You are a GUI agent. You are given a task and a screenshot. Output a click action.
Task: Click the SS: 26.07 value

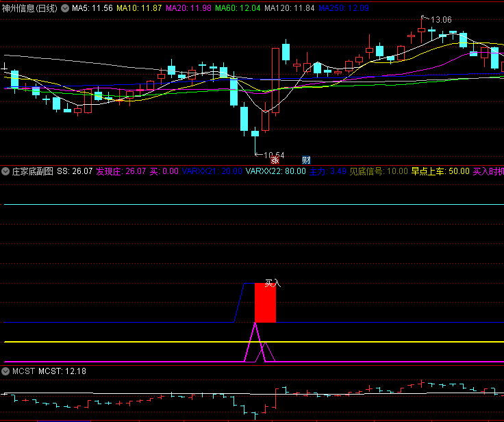[x=75, y=171]
